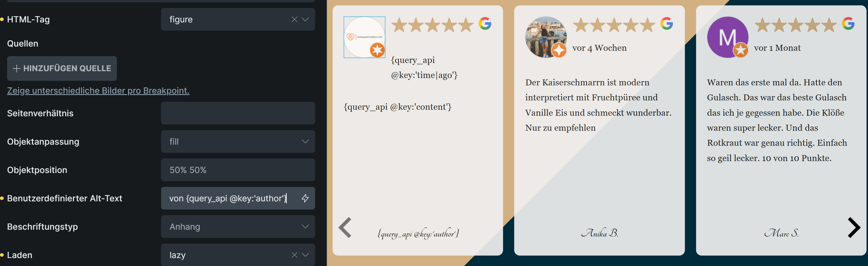Image resolution: width=868 pixels, height=266 pixels.
Task: Open the Laden dropdown chevron
Action: (305, 255)
